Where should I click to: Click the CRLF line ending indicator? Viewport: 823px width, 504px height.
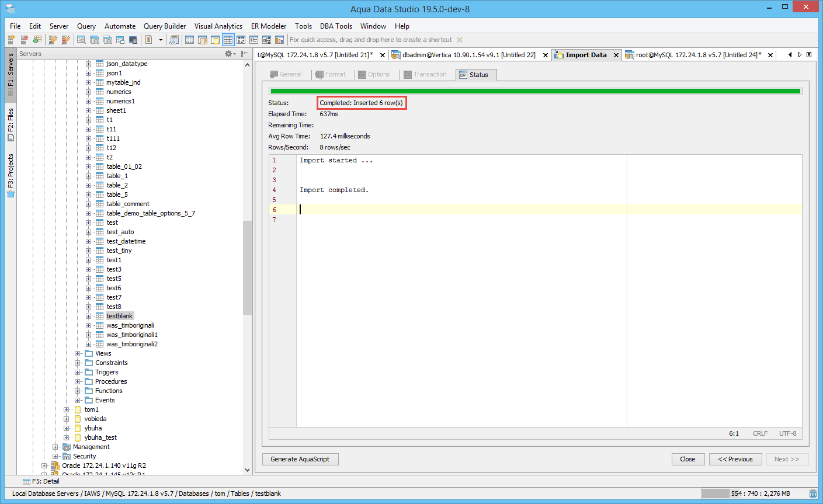pos(761,433)
